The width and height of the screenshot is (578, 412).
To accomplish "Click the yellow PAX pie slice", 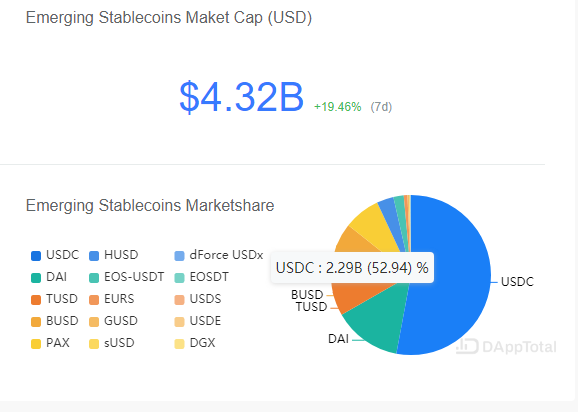I will pyautogui.click(x=372, y=228).
